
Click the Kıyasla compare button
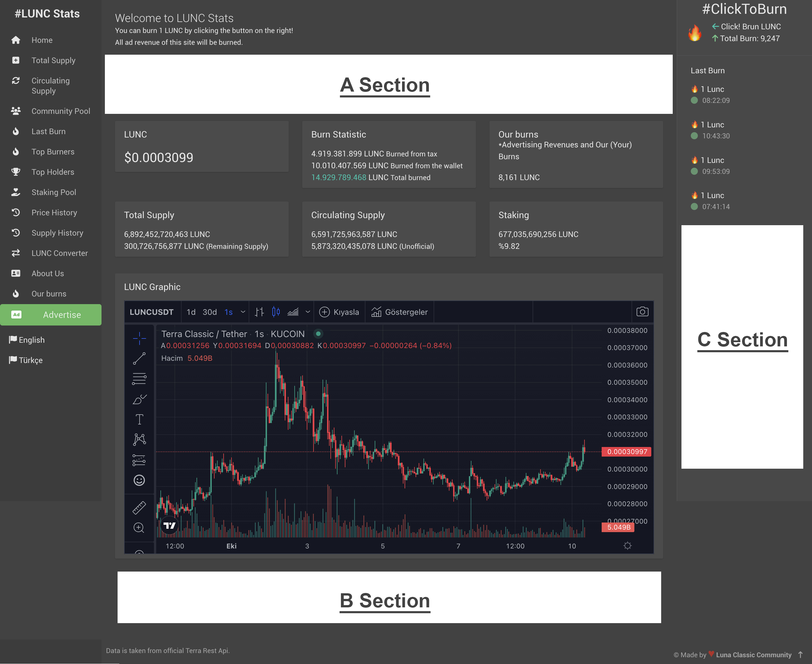tap(339, 312)
